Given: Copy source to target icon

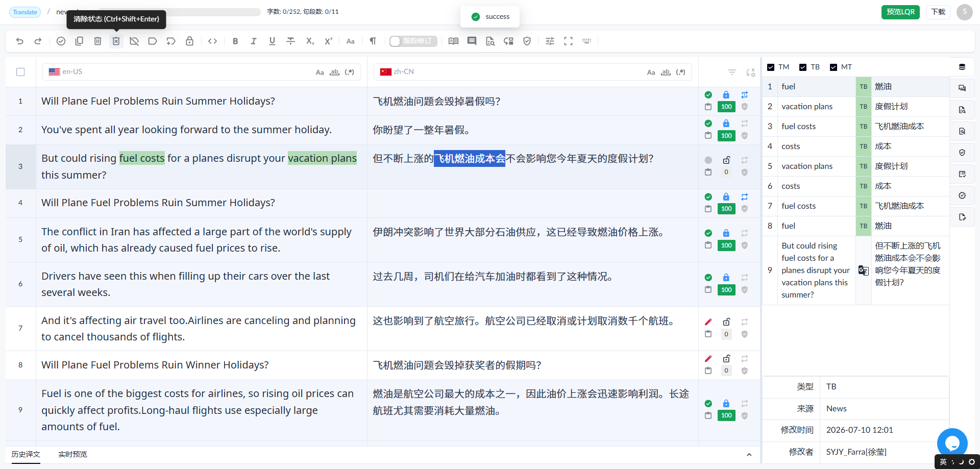Looking at the screenshot, I should pos(79,41).
